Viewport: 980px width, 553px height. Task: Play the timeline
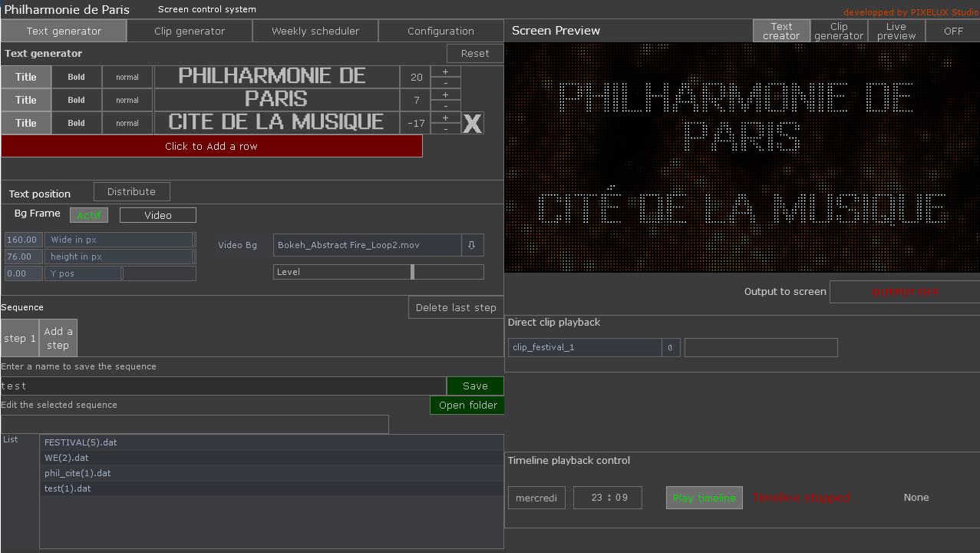click(704, 498)
